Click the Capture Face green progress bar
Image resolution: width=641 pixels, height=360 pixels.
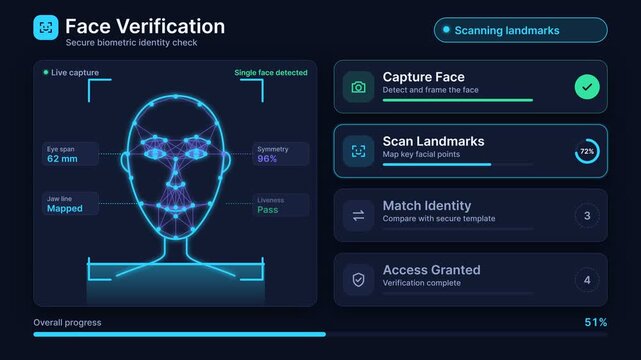point(458,100)
